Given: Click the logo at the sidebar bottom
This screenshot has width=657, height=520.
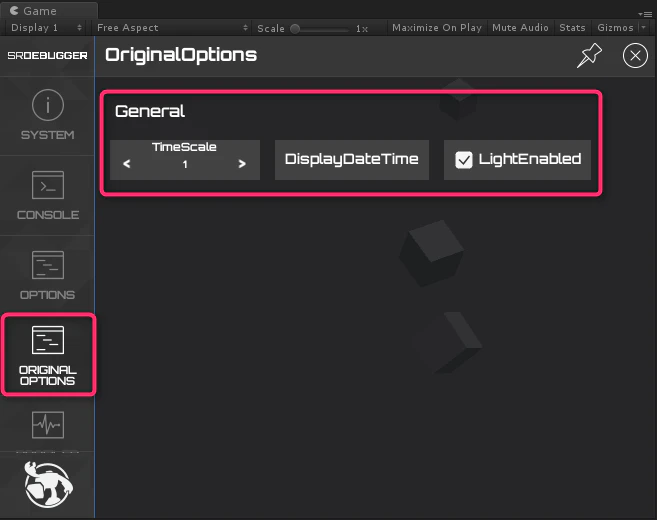Looking at the screenshot, I should (x=48, y=485).
